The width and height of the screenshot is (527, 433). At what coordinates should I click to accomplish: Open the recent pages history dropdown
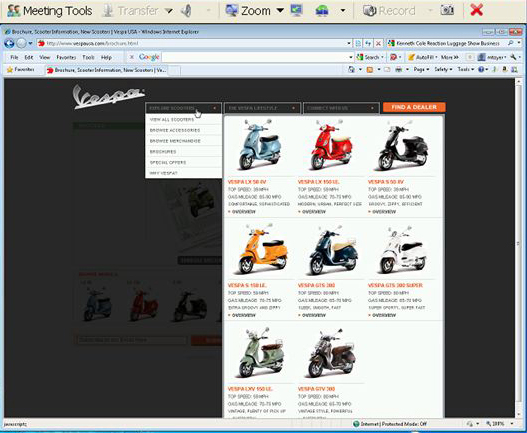pyautogui.click(x=30, y=43)
